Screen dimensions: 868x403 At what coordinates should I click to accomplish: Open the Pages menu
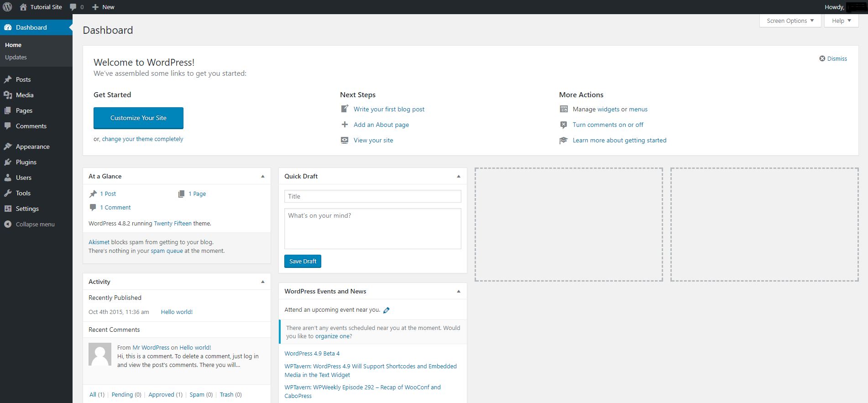tap(36, 110)
